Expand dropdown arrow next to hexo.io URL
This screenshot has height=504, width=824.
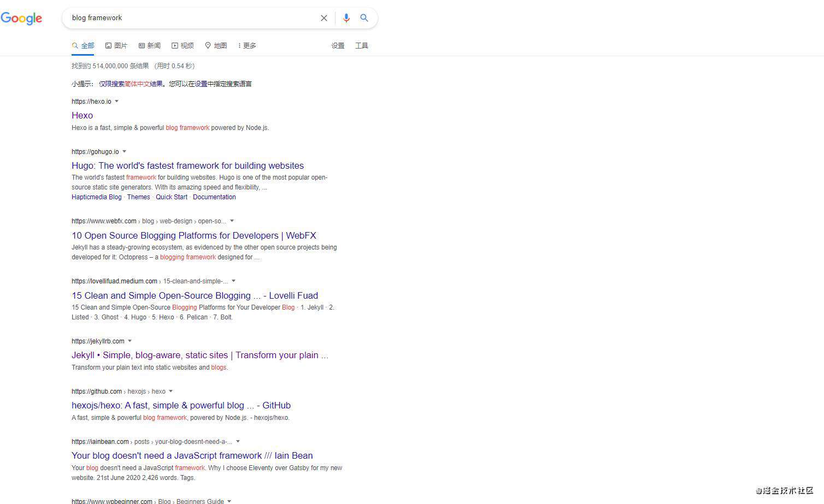click(x=116, y=101)
